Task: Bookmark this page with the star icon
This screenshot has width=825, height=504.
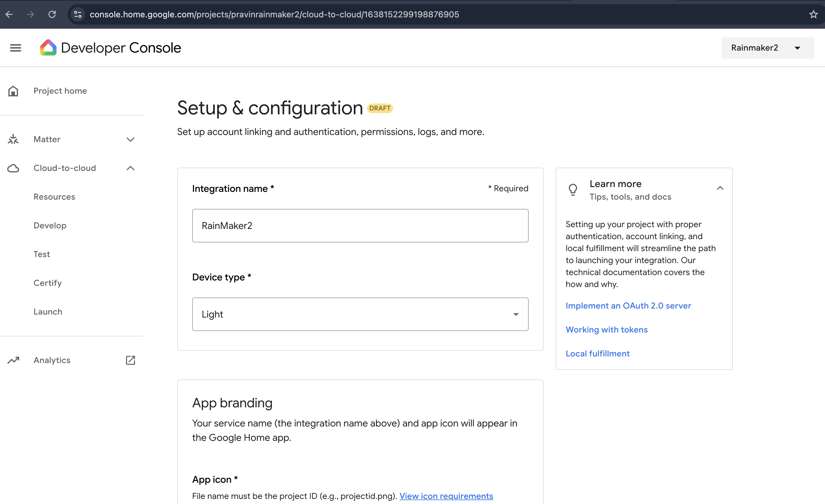Action: 813,14
